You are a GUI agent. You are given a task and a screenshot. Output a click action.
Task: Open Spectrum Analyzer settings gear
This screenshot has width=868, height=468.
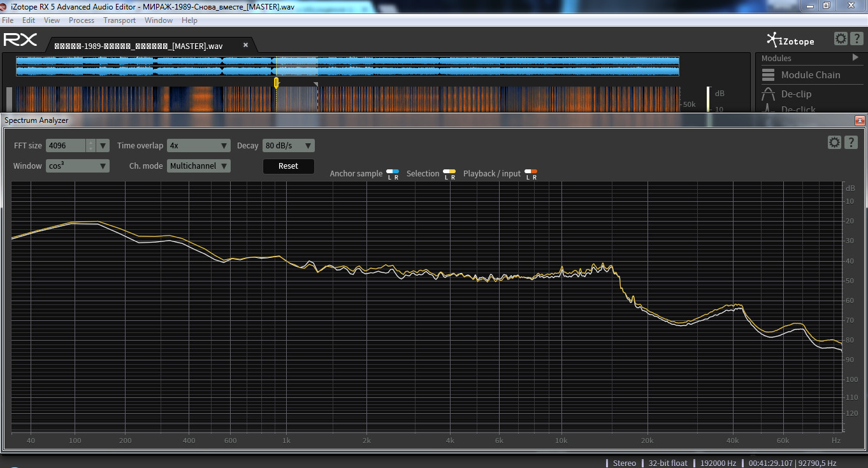point(834,143)
